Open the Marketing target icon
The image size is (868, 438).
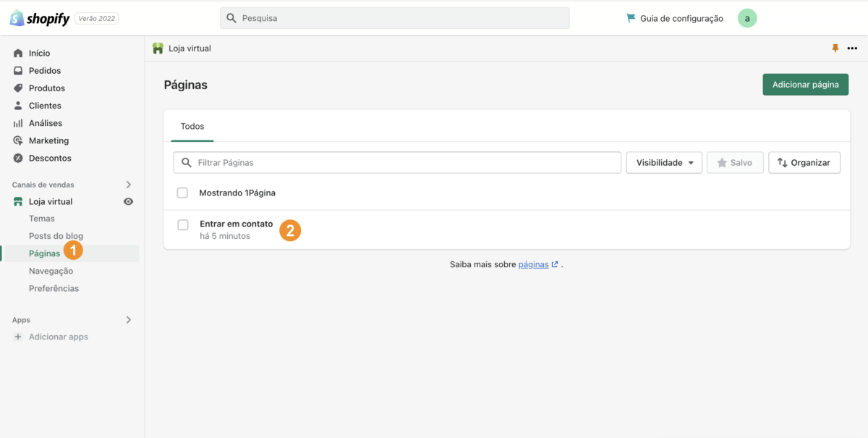point(18,140)
